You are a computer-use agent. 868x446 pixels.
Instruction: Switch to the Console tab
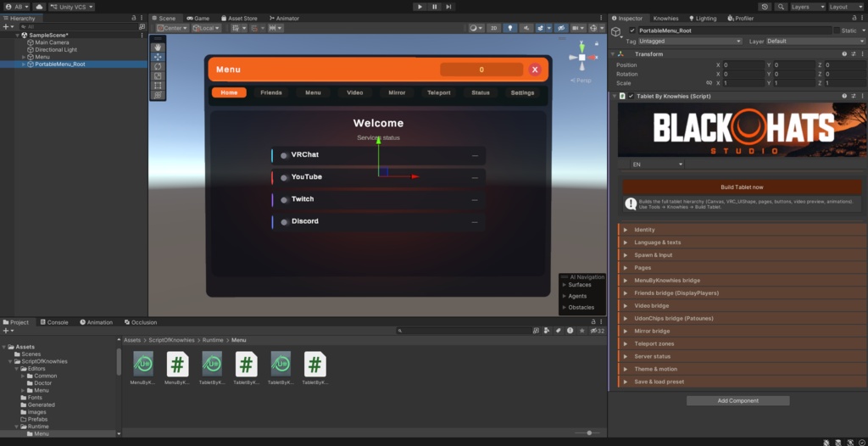(53, 322)
